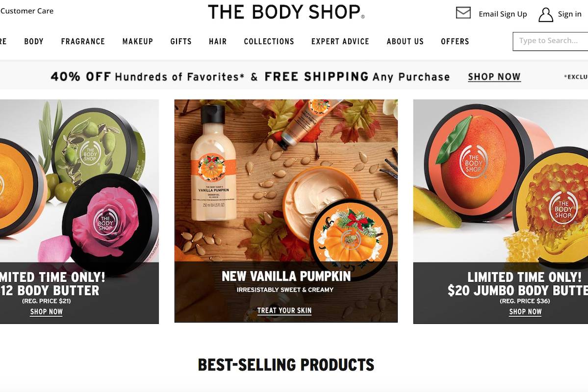This screenshot has height=392, width=588.
Task: Expand the Collections menu
Action: [269, 41]
